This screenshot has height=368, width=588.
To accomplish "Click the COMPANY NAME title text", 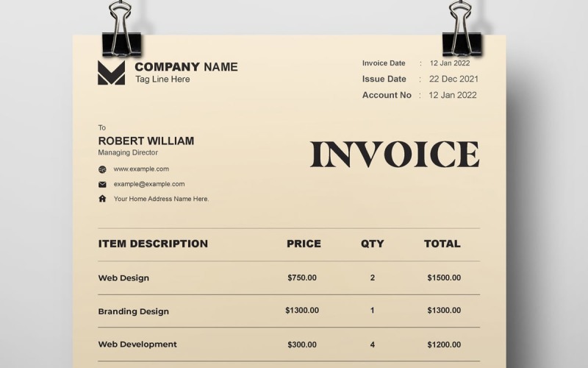I will [186, 67].
